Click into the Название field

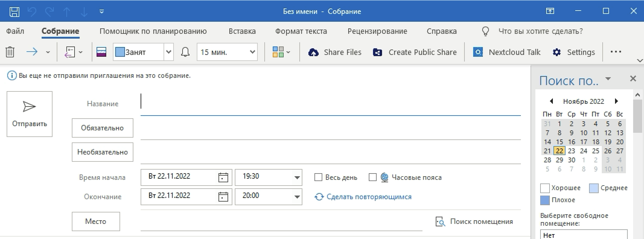point(331,104)
